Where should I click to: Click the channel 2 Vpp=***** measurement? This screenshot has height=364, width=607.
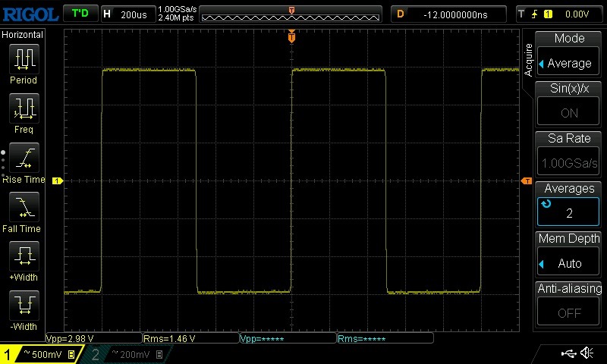click(x=288, y=338)
